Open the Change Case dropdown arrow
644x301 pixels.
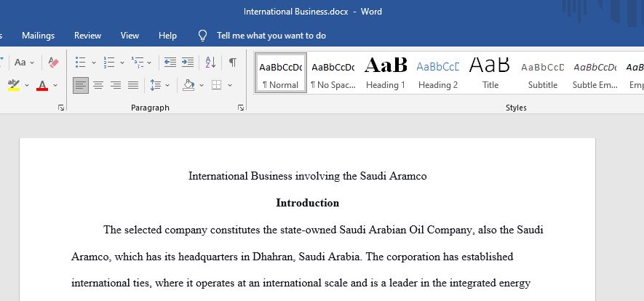coord(32,63)
